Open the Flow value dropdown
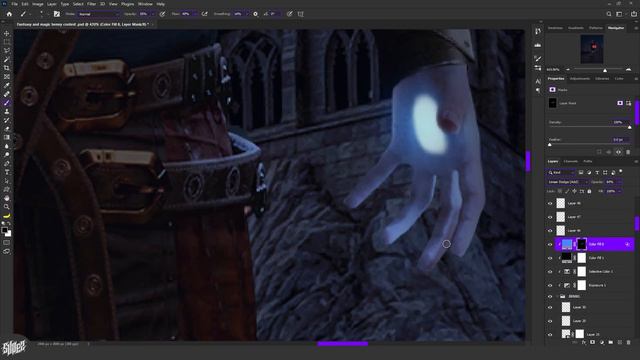 coord(196,14)
